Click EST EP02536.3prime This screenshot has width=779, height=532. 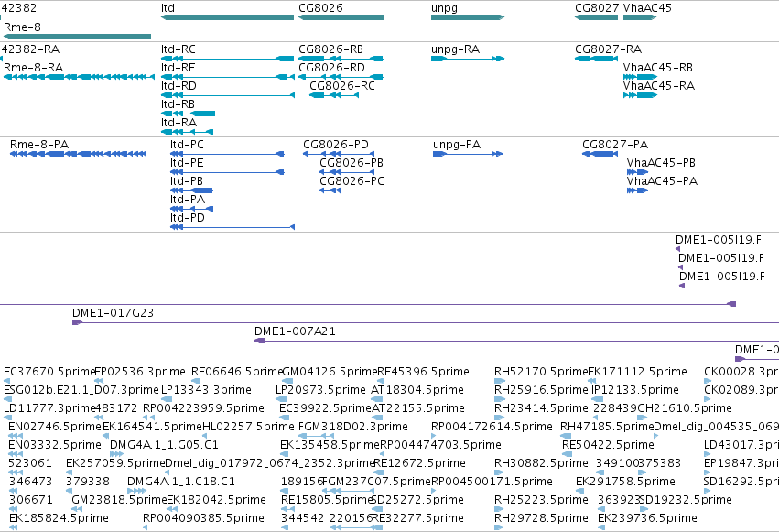99,381
